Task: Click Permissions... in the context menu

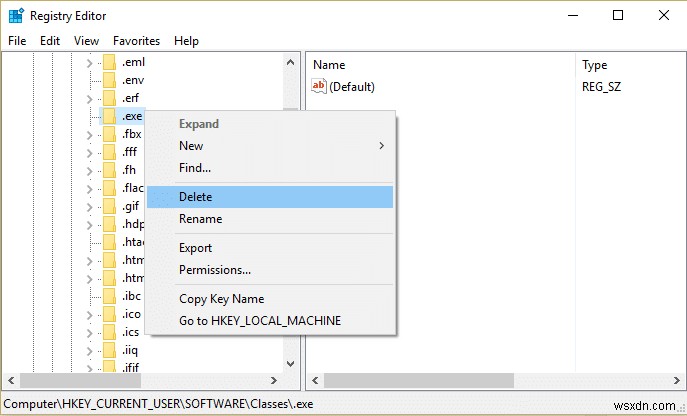Action: (214, 270)
